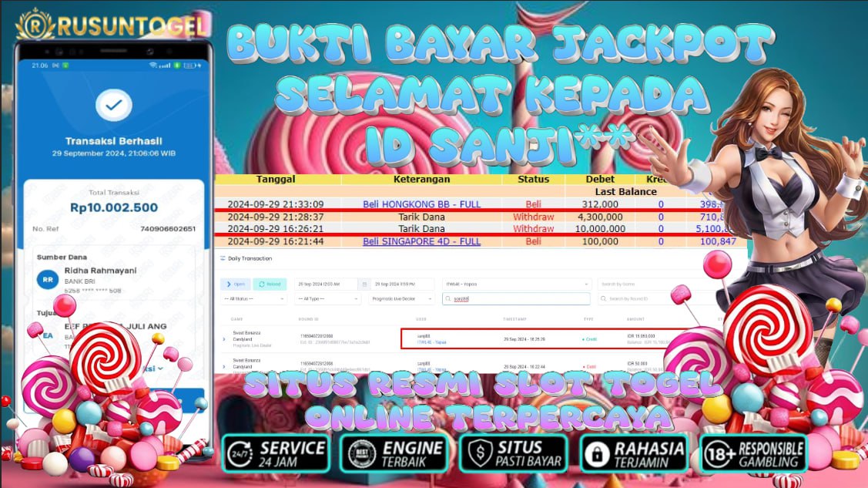Open the Pragmatic Live Dealer dropdown
The width and height of the screenshot is (868, 488).
(401, 298)
